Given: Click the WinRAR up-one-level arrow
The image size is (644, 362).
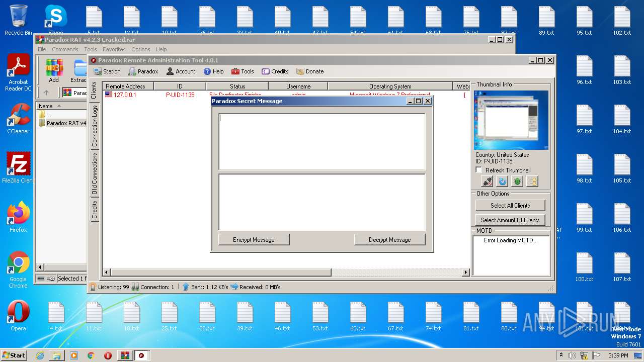Looking at the screenshot, I should 46,93.
